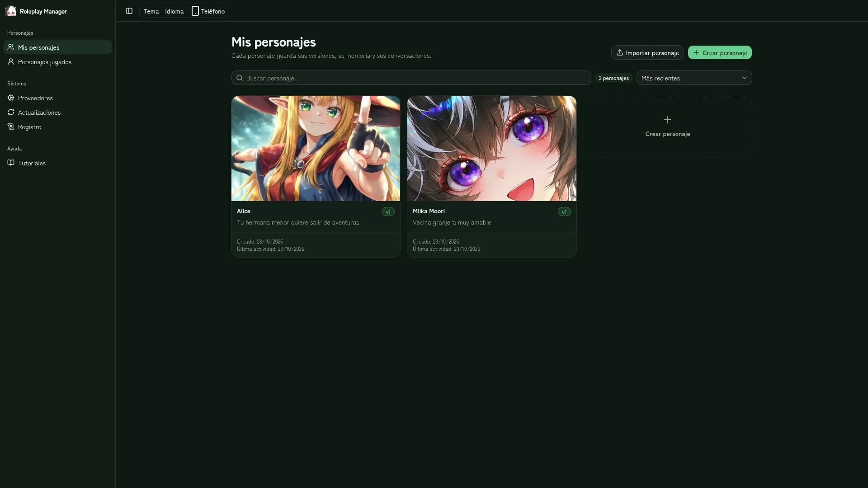This screenshot has height=488, width=868.
Task: Open Personajes jugados in sidebar
Action: coord(57,62)
